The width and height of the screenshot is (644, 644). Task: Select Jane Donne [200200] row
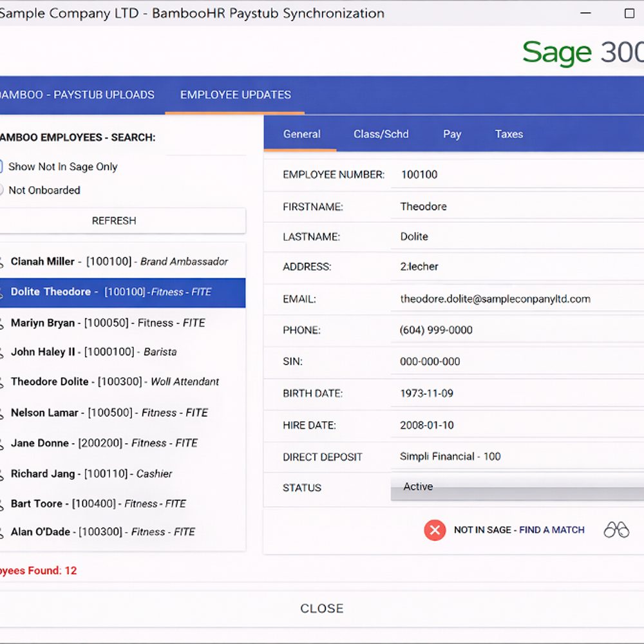[x=122, y=443]
